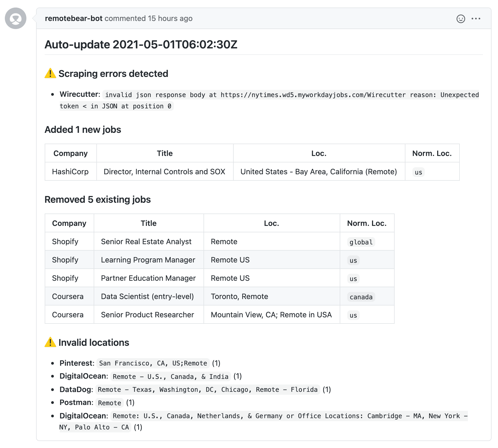The width and height of the screenshot is (498, 448).
Task: Click the 'canada' normalized location tag
Action: 361,297
